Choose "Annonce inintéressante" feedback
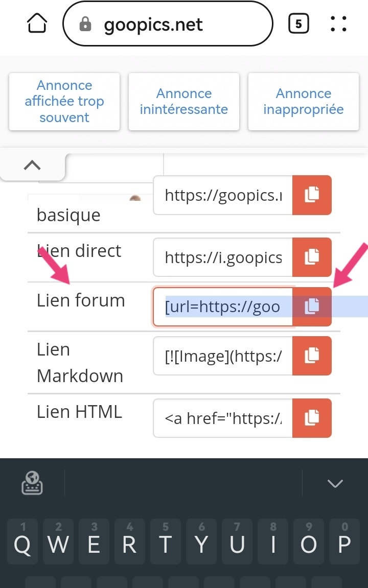The image size is (368, 588). 184,102
